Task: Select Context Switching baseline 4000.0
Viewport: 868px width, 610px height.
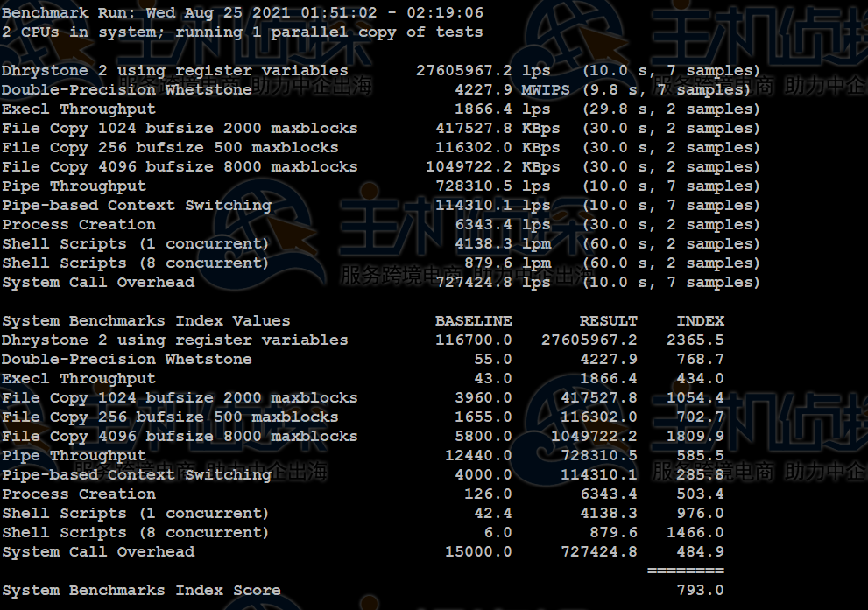Action: click(x=483, y=475)
